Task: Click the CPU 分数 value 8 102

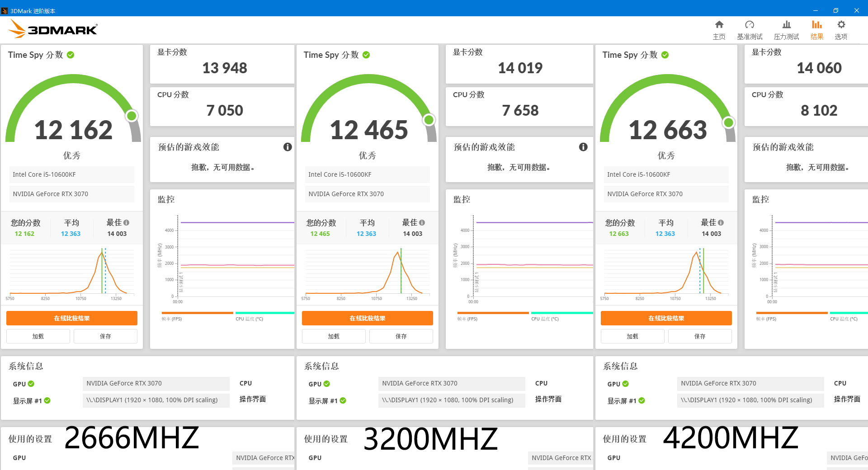Action: pos(819,110)
